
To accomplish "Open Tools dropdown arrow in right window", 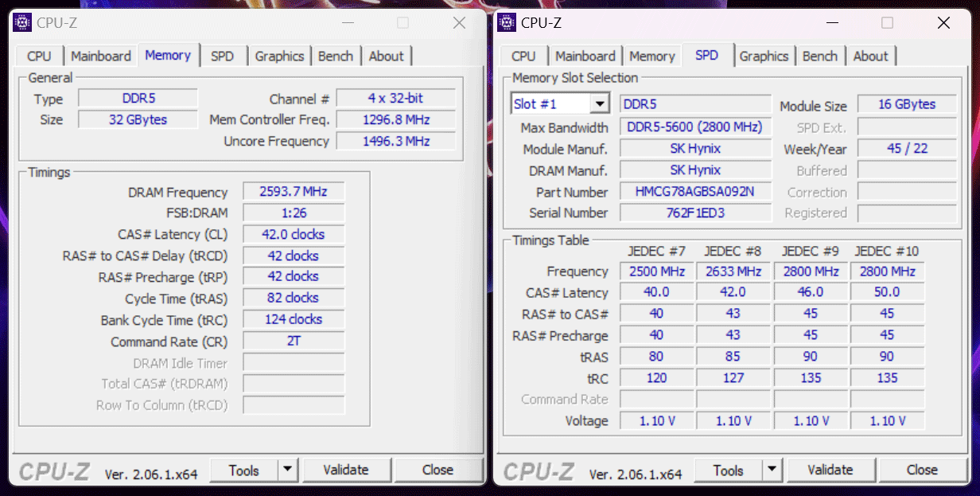I will (772, 470).
